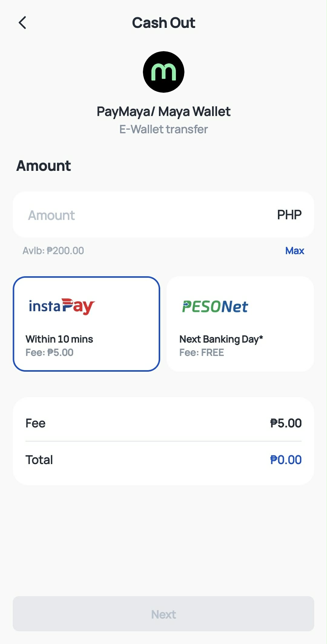Tap the InstaPay Fee ₱5.00 label
Viewport: 327px width, 644px height.
[49, 352]
